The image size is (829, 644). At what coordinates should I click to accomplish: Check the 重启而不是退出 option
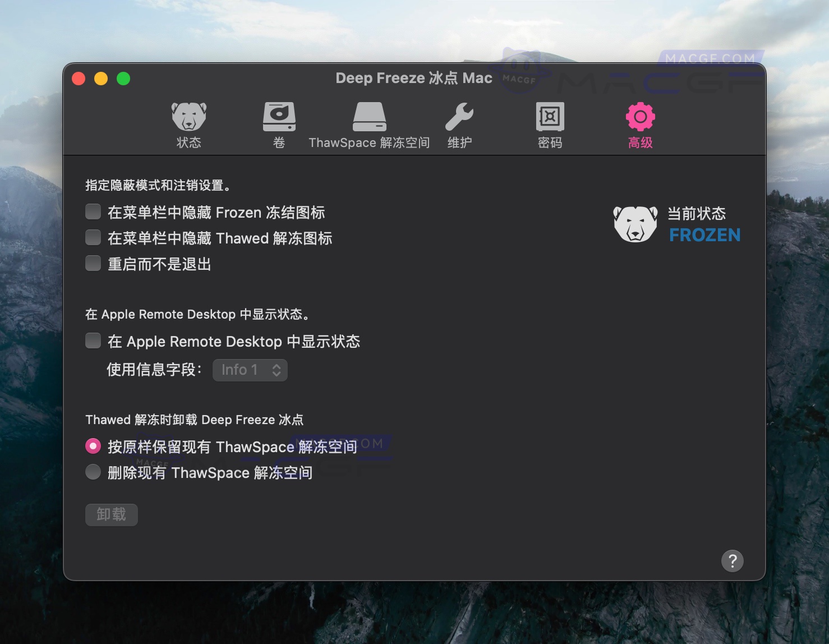[x=93, y=263]
